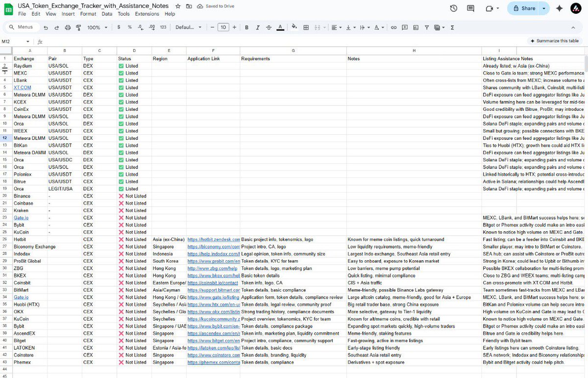
Task: Toggle Italic formatting
Action: pyautogui.click(x=258, y=27)
